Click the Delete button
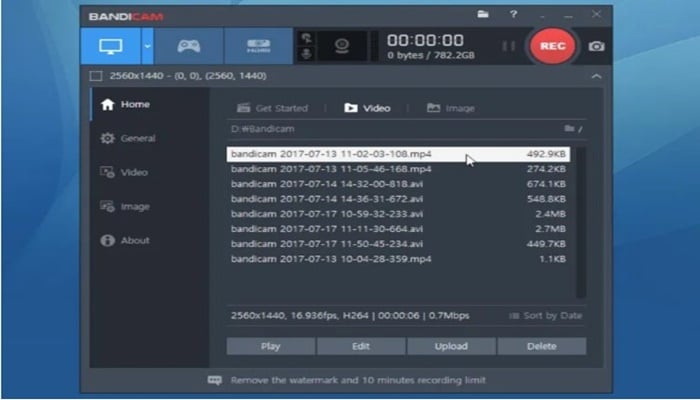700x400 pixels. point(542,346)
